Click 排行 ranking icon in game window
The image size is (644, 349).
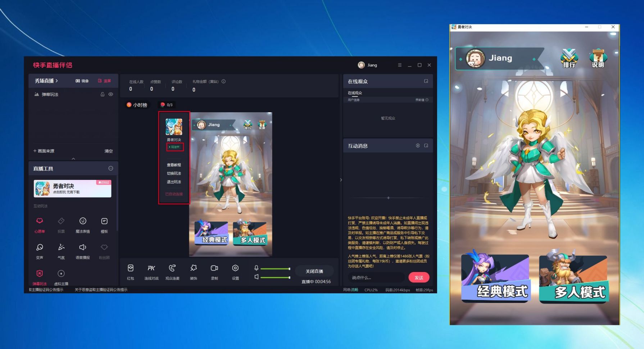pos(569,58)
